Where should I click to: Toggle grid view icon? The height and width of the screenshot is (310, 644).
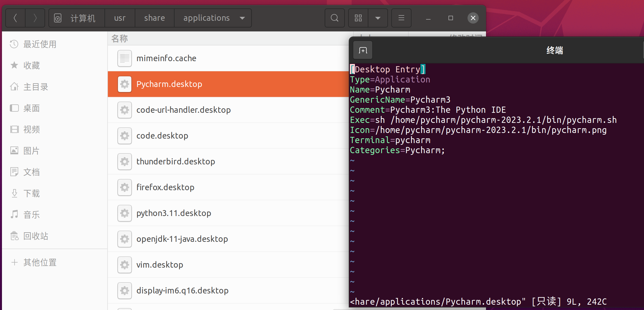pyautogui.click(x=358, y=18)
